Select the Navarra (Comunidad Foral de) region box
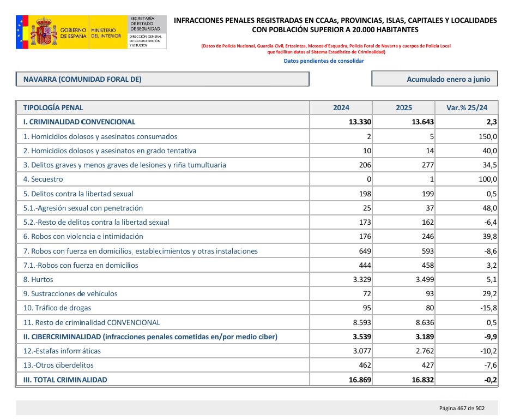 (162, 79)
